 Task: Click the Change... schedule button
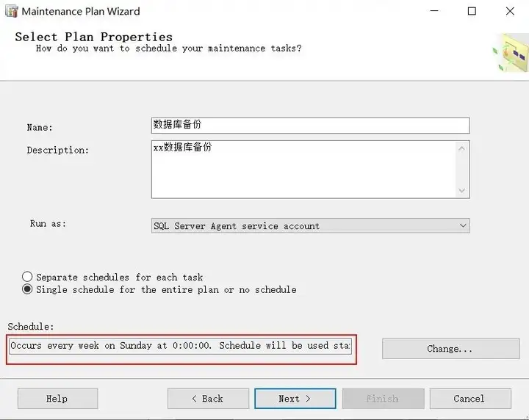pyautogui.click(x=450, y=349)
